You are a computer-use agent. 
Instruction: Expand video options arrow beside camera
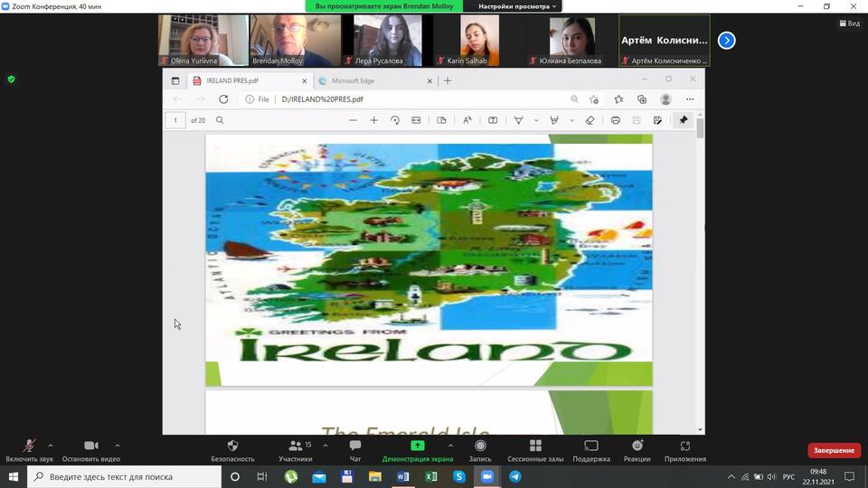click(118, 446)
